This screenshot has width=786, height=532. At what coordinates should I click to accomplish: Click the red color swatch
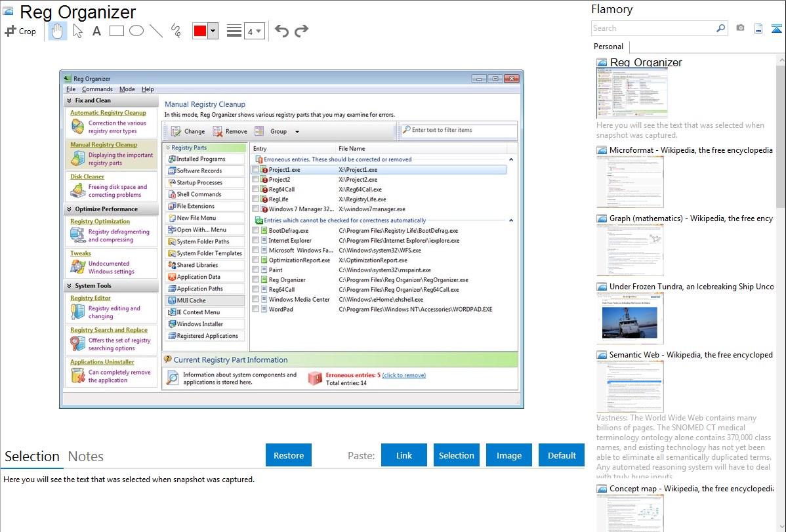(200, 31)
